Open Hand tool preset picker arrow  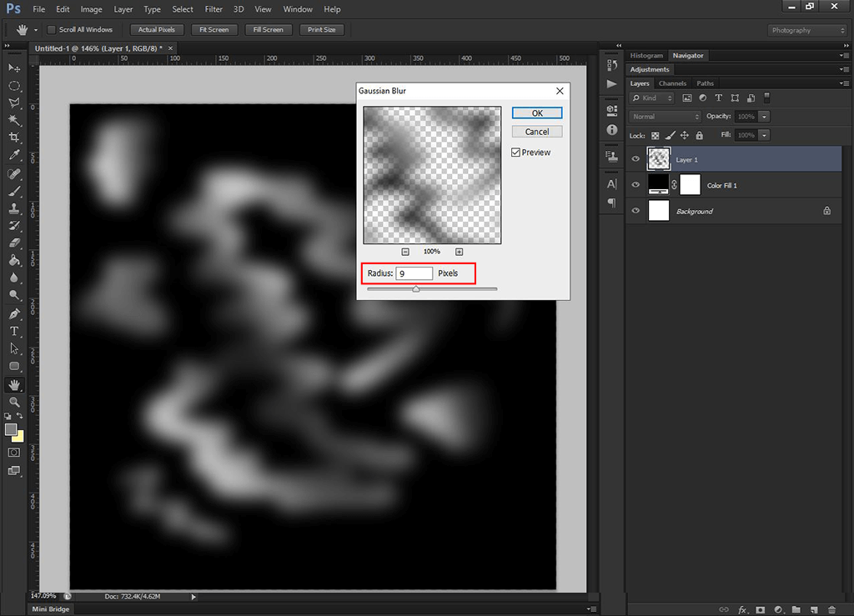(36, 30)
